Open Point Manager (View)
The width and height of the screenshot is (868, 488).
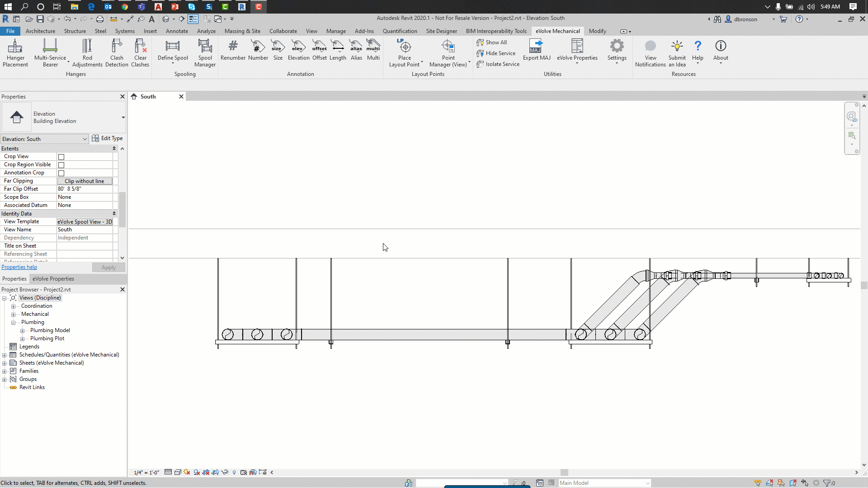tap(448, 52)
